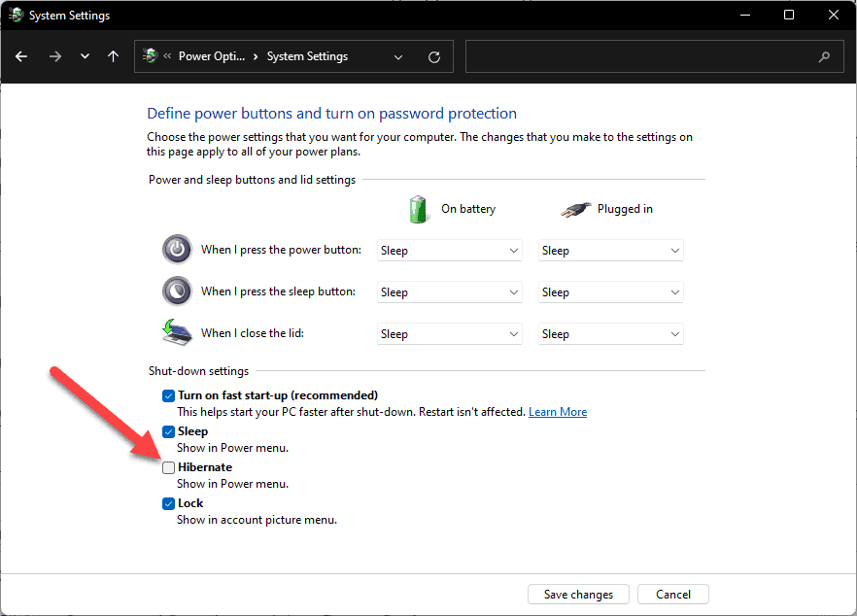Click the Forward navigation arrow
Image resolution: width=857 pixels, height=616 pixels.
(x=54, y=56)
